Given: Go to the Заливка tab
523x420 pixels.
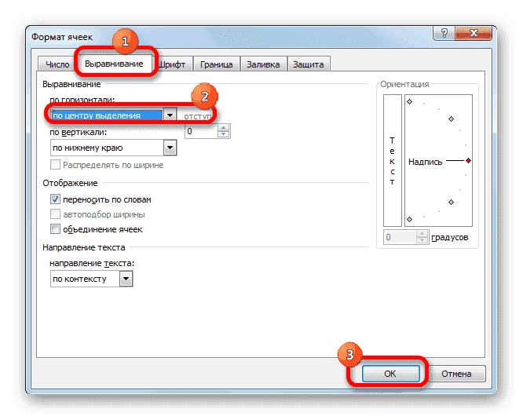Looking at the screenshot, I should coord(263,64).
